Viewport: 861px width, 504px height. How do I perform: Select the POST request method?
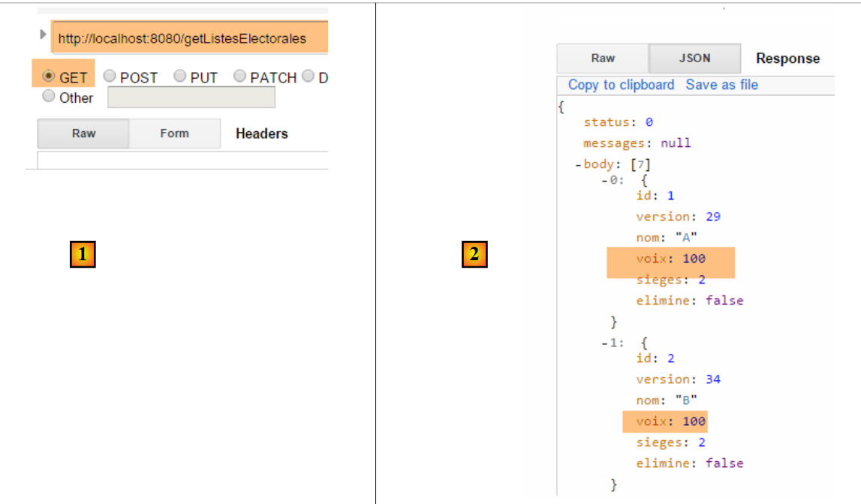click(x=110, y=76)
